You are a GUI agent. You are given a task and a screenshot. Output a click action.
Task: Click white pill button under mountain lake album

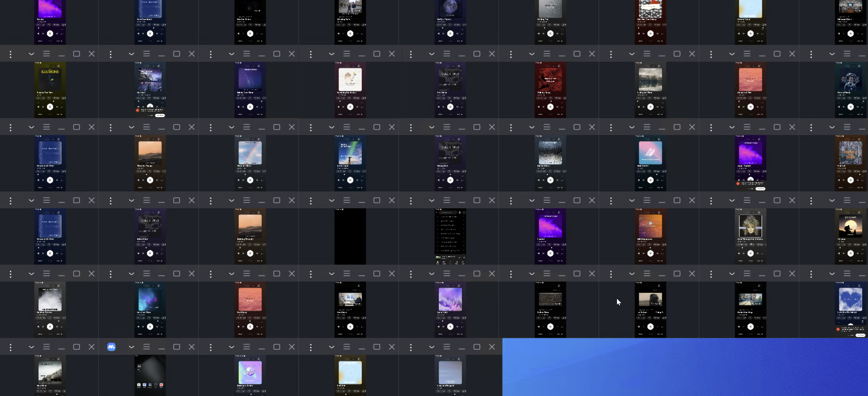point(160,115)
